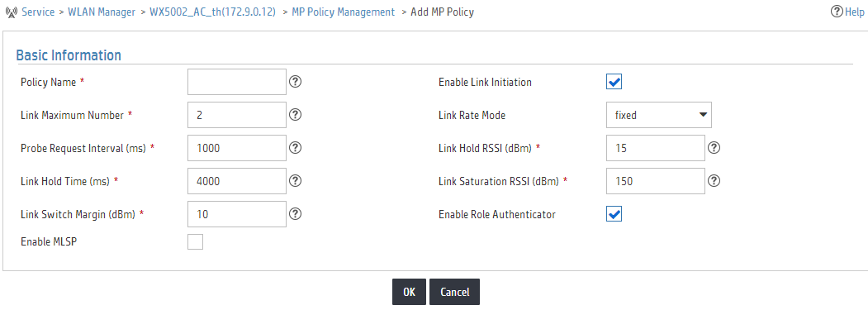Open the WX5002_AC_th(172.9.0.12) breadcrumb link

coord(212,12)
